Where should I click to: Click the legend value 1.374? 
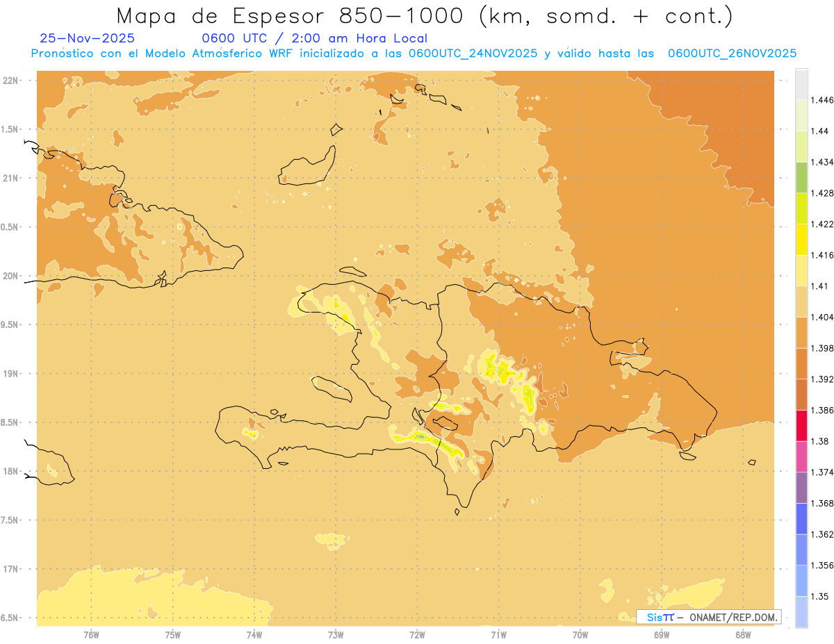[822, 472]
